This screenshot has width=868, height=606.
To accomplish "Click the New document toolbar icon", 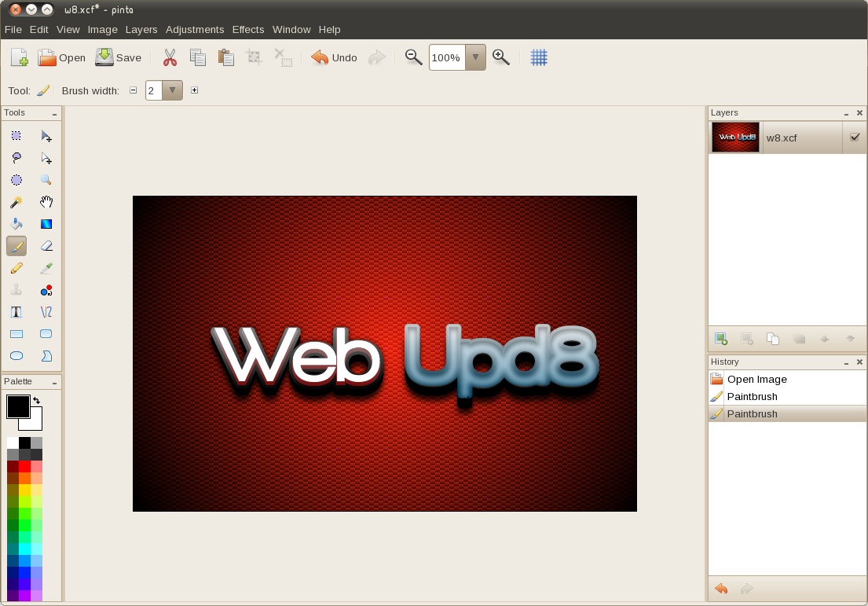I will (x=20, y=57).
